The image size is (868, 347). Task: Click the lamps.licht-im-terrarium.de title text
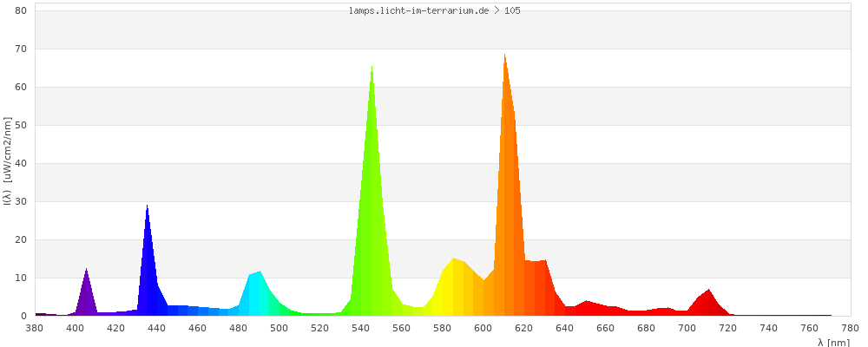(x=434, y=10)
